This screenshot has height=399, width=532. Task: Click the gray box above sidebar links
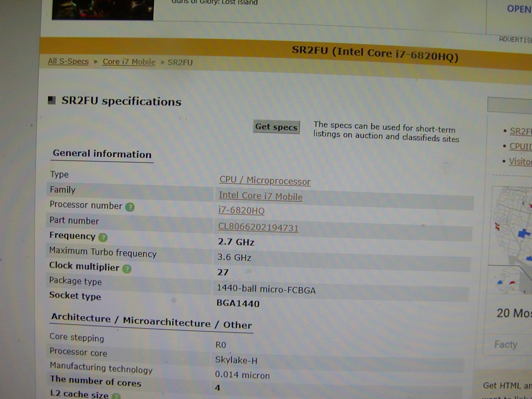point(510,105)
